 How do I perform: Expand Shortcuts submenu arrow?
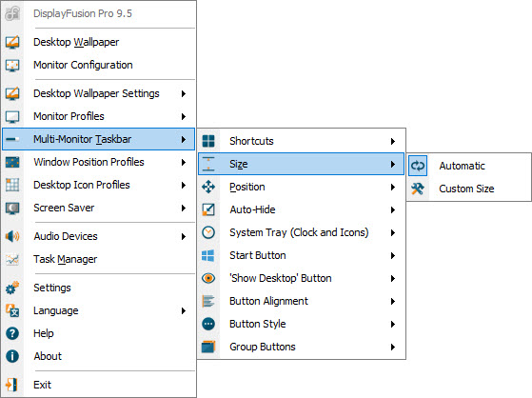[393, 141]
